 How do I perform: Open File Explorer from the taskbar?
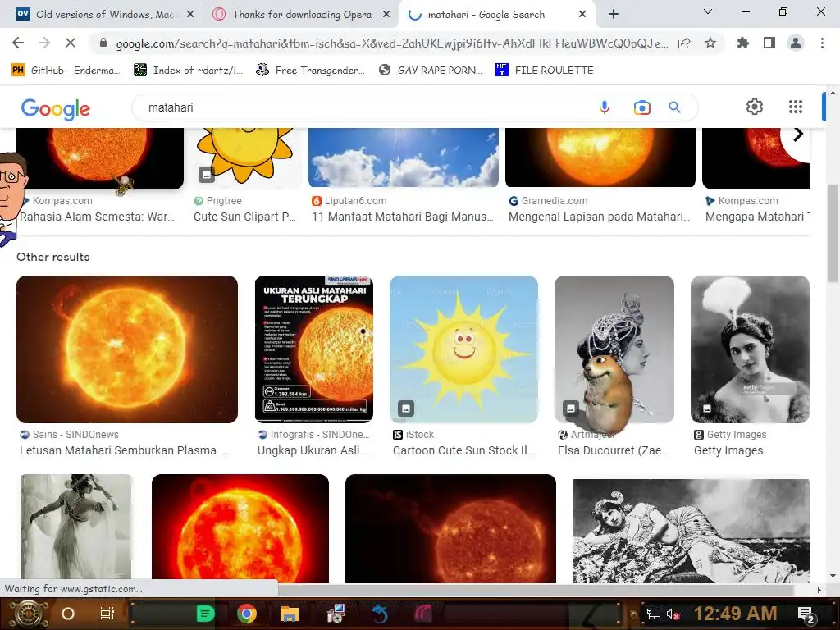(x=290, y=614)
